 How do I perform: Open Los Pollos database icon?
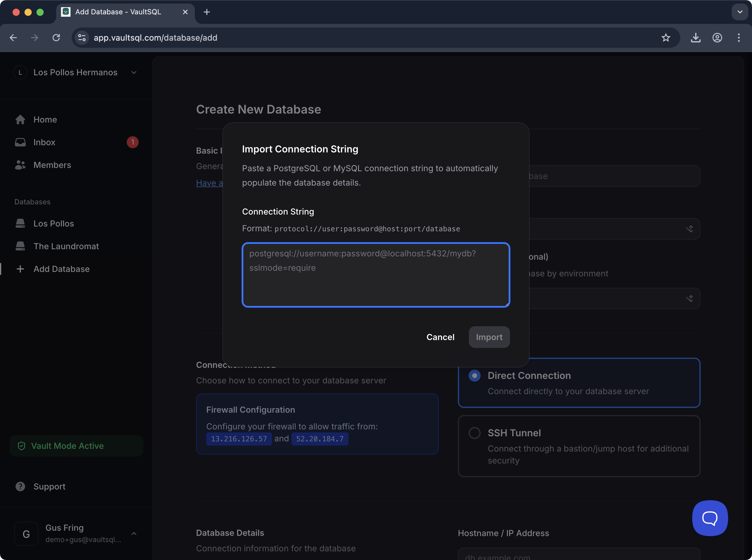pos(20,224)
